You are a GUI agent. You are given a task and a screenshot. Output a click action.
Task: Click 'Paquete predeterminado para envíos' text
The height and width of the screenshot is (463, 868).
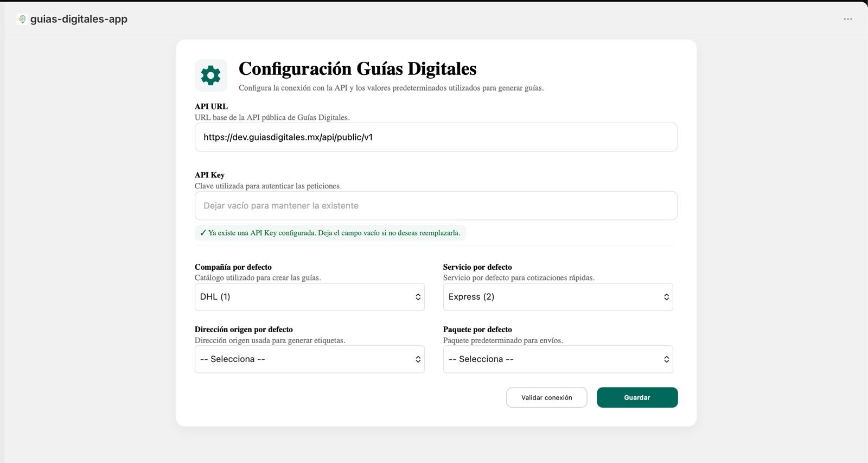503,340
